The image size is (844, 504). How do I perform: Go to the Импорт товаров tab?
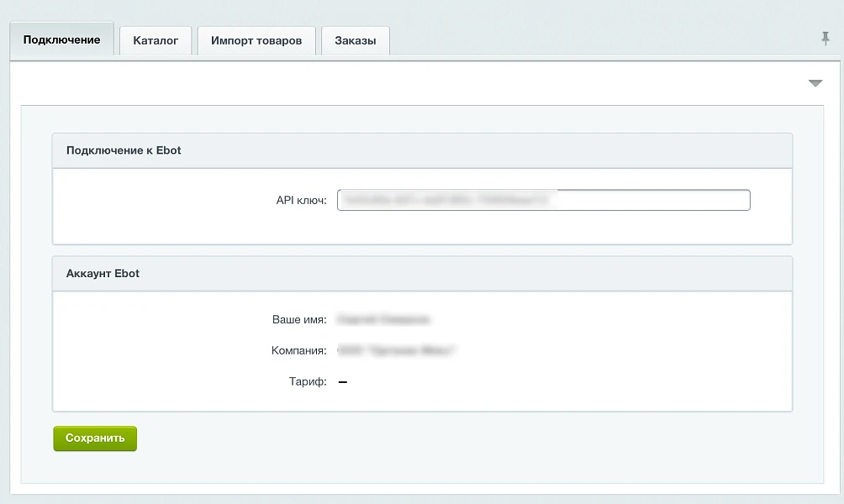(256, 40)
